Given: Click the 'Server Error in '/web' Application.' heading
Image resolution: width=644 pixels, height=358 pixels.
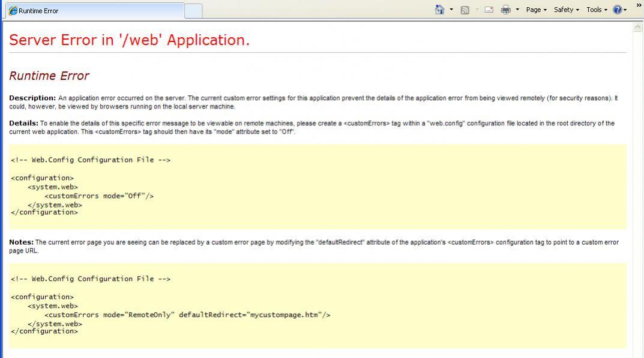Looking at the screenshot, I should point(130,40).
